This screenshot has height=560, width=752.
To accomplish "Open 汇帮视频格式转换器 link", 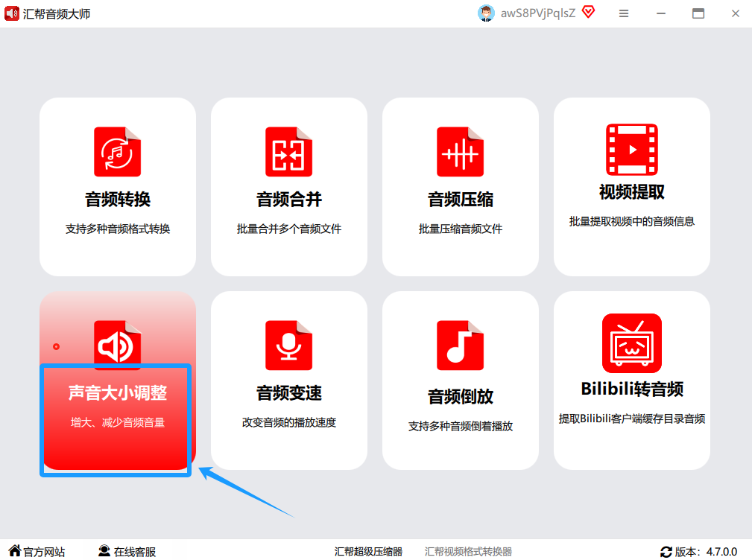I will click(x=468, y=552).
